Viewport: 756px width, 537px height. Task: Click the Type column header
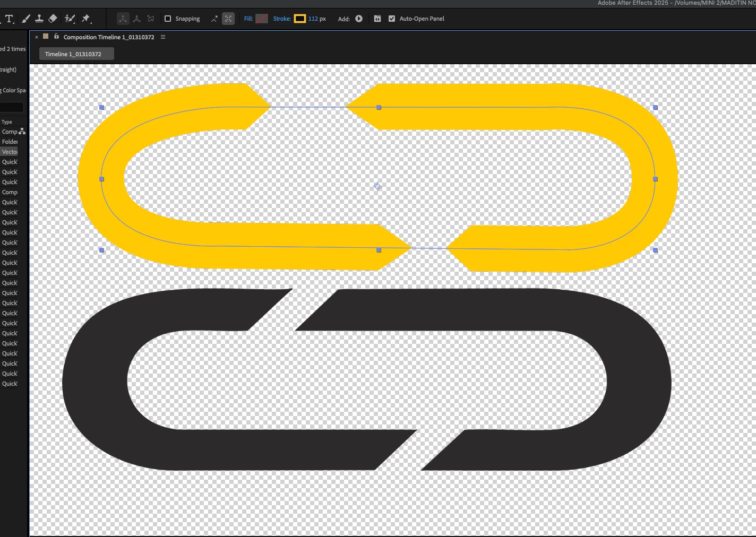click(x=7, y=122)
